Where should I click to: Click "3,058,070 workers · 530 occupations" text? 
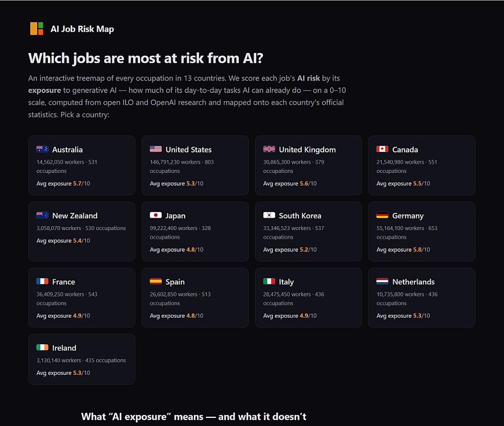pyautogui.click(x=81, y=229)
